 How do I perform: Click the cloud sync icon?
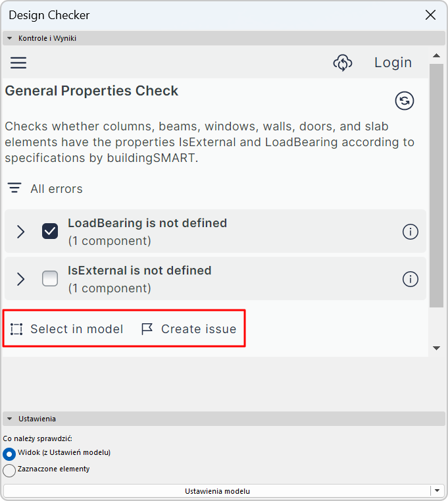343,63
